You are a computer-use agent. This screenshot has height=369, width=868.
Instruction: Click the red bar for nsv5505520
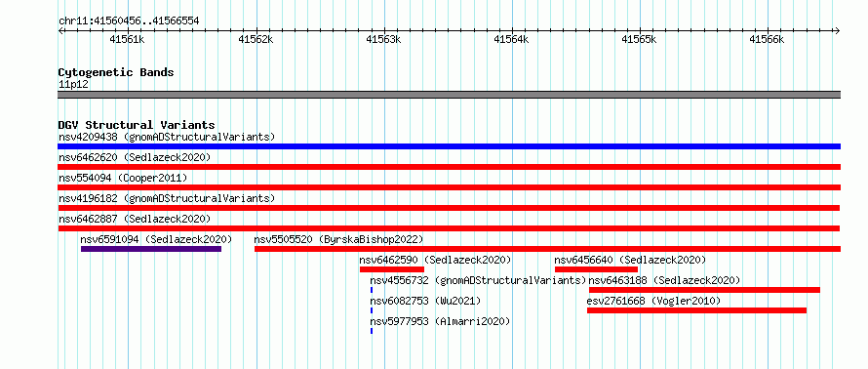point(547,249)
